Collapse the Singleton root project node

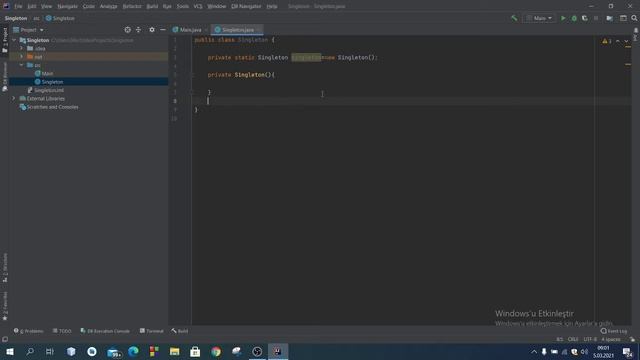[14, 40]
